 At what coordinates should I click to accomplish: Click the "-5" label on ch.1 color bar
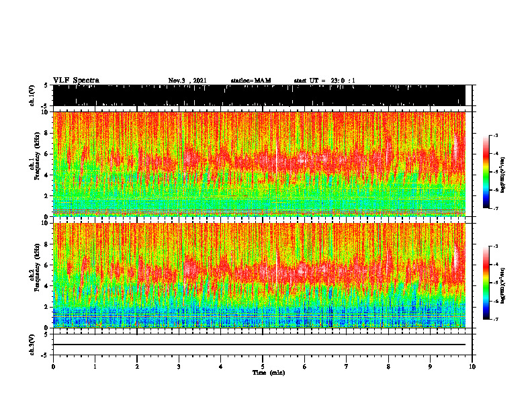click(496, 172)
